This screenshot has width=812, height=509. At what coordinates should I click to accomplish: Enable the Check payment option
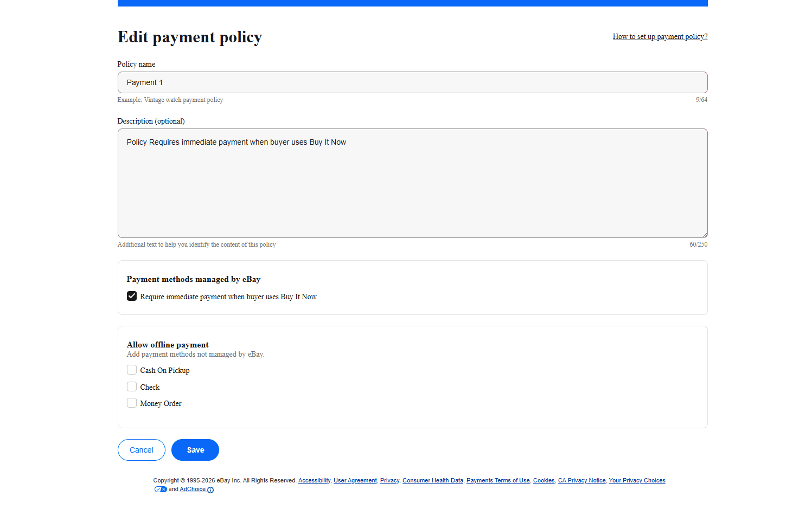pos(132,386)
